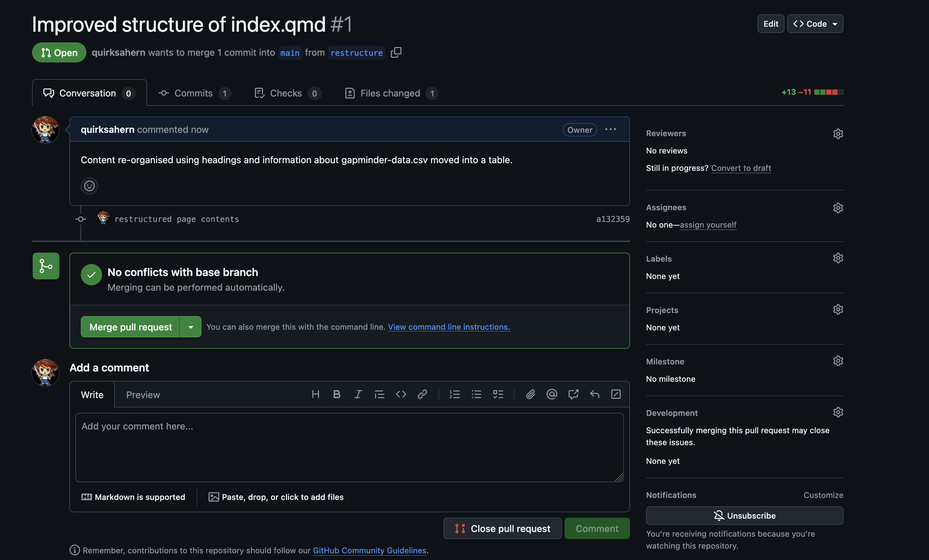Open the Files changed tab
Screen dimensions: 929x560
coord(391,93)
